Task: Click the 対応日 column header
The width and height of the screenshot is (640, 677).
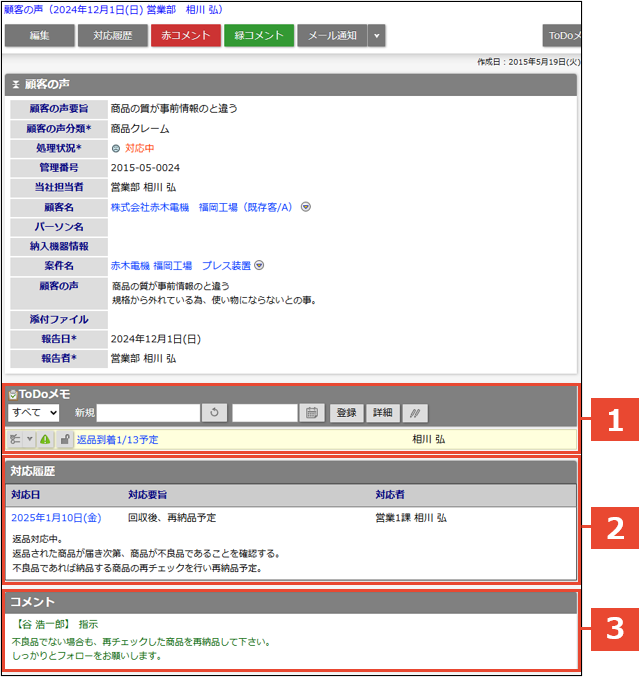Action: click(x=25, y=495)
